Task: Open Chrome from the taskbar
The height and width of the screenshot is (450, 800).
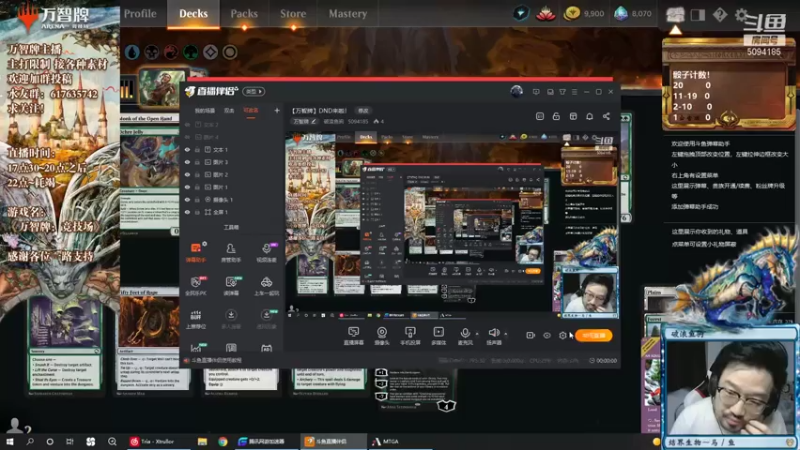Action: [x=222, y=441]
